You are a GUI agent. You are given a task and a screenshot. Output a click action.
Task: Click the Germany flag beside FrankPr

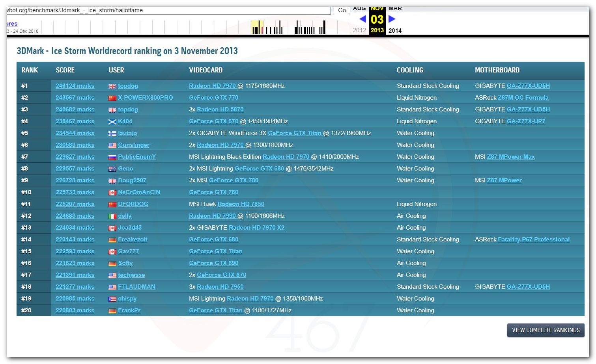(112, 311)
